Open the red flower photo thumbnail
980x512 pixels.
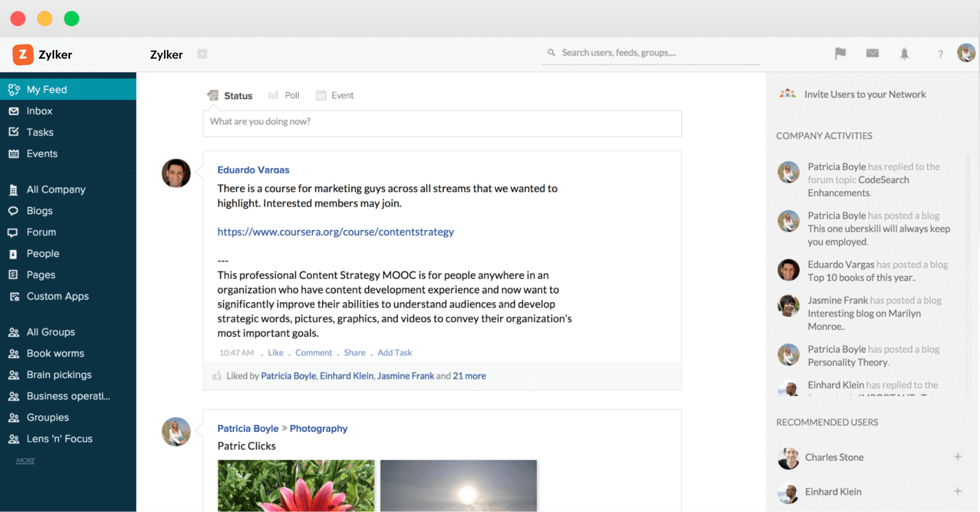[296, 486]
